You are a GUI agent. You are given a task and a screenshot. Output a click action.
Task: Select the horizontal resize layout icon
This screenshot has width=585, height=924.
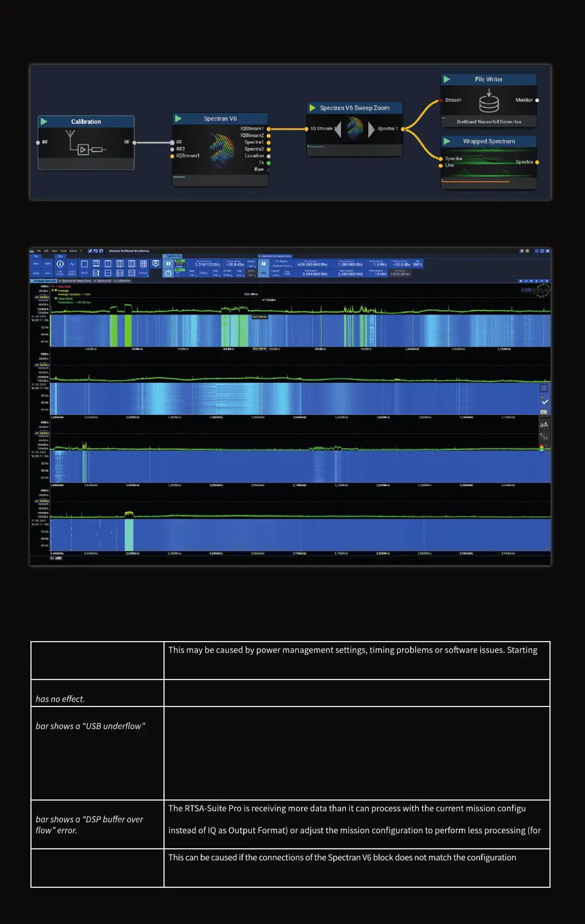pyautogui.click(x=96, y=264)
